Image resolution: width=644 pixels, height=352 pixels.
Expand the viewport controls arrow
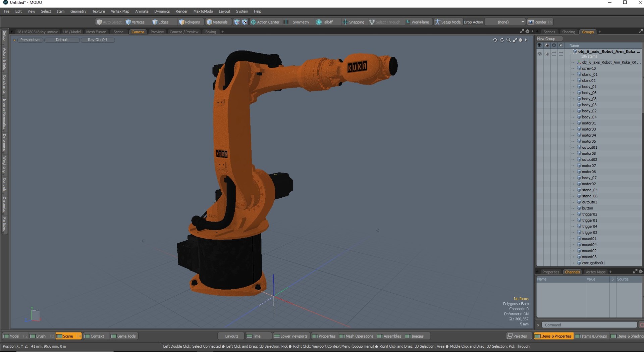(x=526, y=40)
